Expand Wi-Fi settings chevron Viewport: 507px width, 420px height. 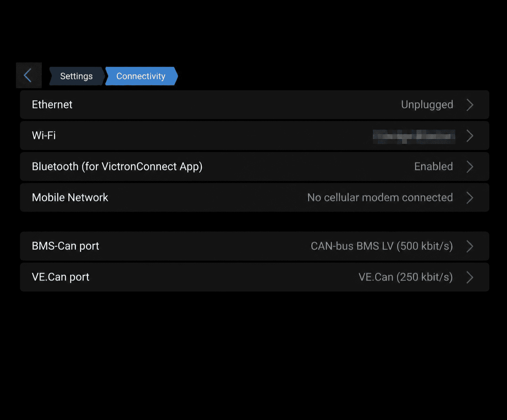click(x=470, y=136)
